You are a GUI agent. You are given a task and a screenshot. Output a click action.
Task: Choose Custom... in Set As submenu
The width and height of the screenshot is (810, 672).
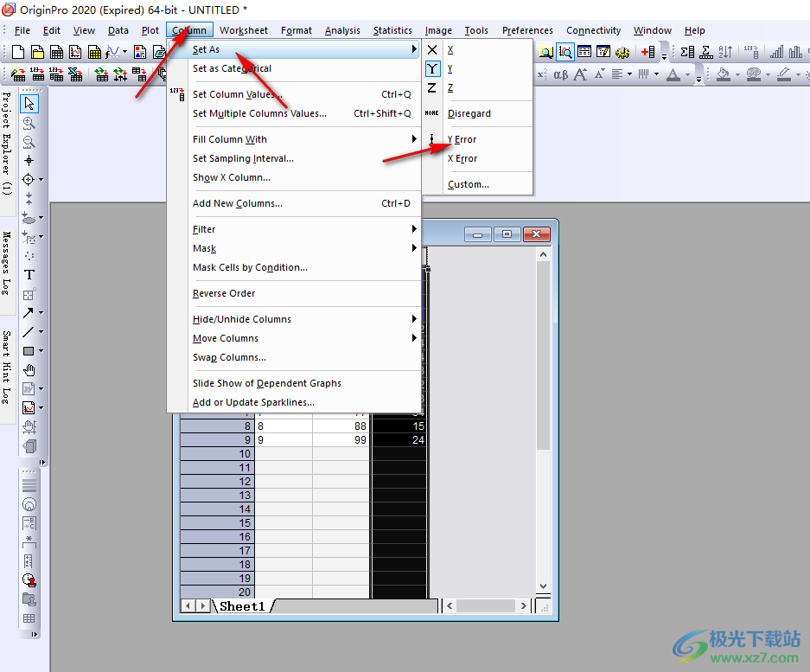(x=478, y=184)
